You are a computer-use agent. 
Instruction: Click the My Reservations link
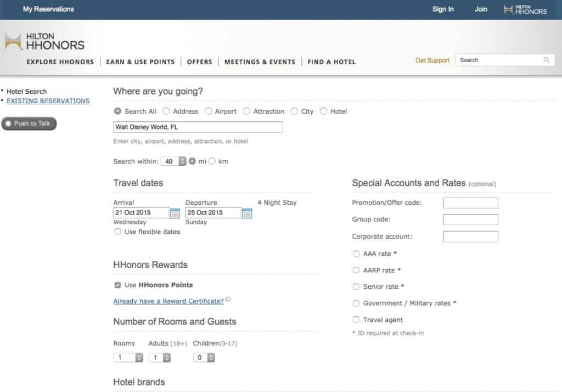pyautogui.click(x=48, y=9)
